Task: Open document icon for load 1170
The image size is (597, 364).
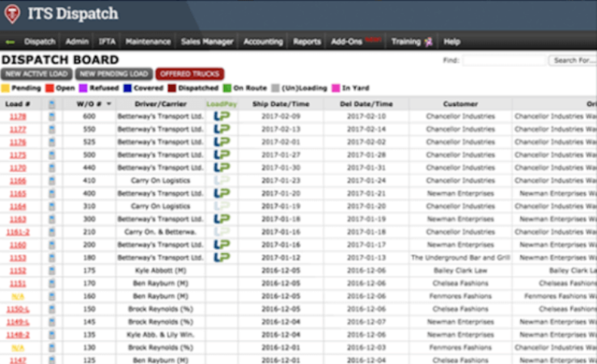Action: (52, 168)
